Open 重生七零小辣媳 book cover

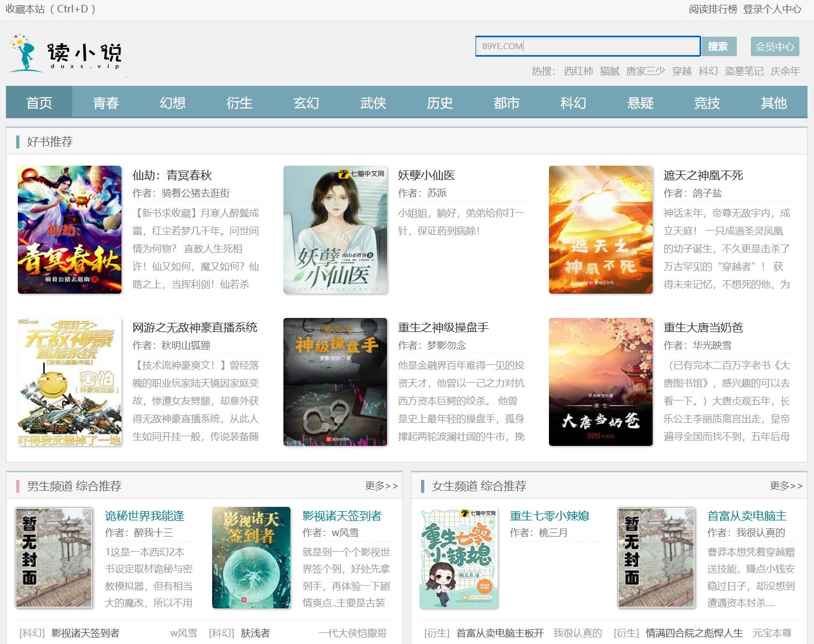pyautogui.click(x=459, y=558)
